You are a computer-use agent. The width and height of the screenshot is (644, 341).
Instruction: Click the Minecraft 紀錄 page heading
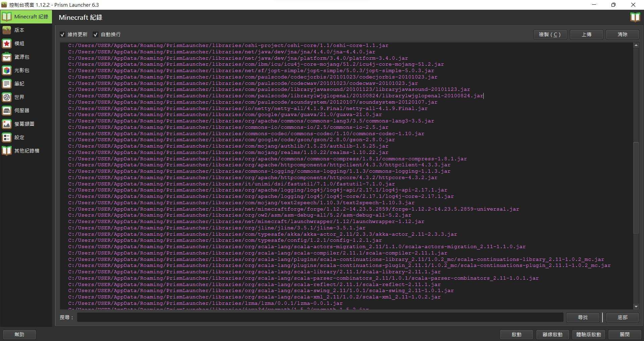point(80,17)
